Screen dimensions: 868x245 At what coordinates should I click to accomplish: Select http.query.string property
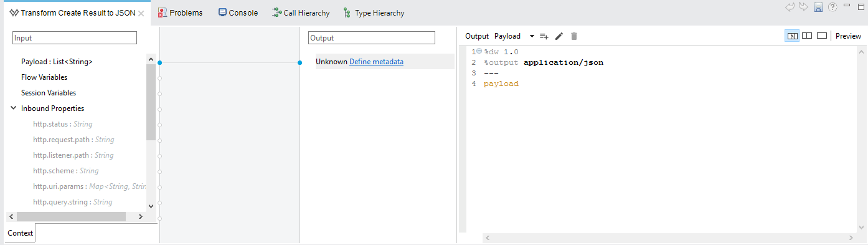(73, 202)
